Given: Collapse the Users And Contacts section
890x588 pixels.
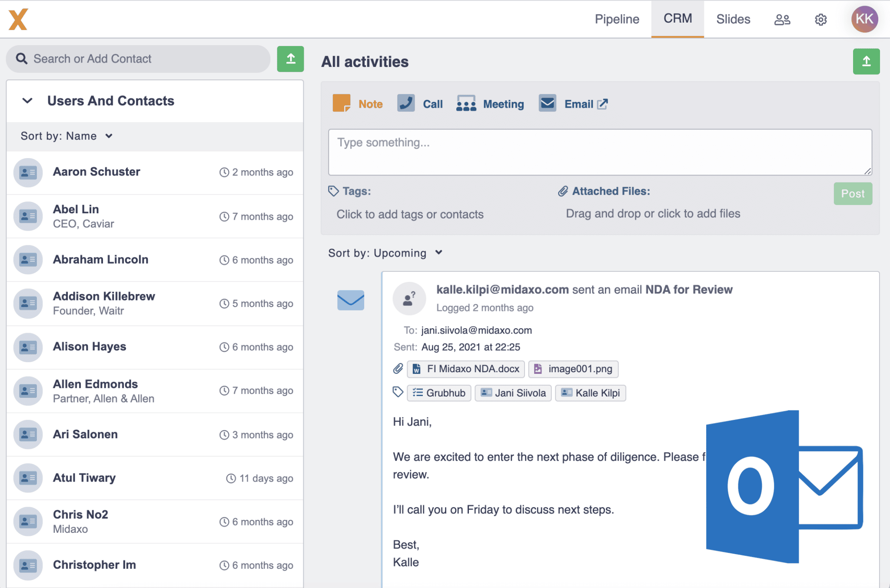Looking at the screenshot, I should coord(27,101).
